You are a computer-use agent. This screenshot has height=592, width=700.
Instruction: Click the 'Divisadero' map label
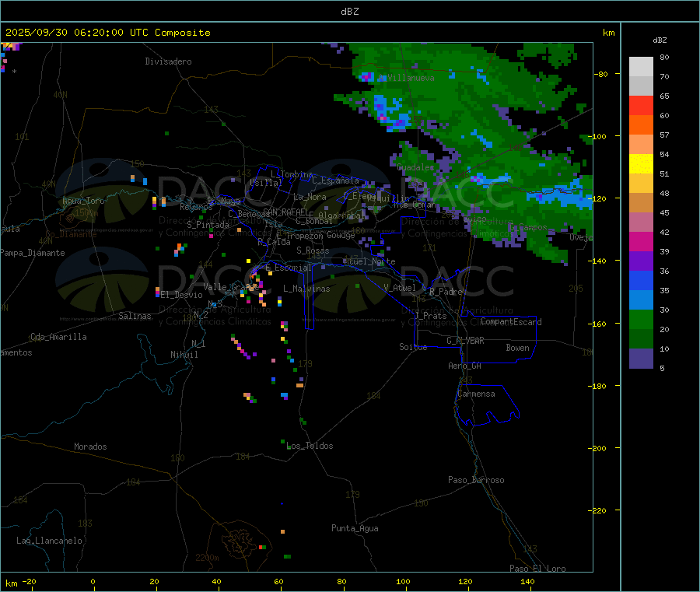(x=168, y=61)
